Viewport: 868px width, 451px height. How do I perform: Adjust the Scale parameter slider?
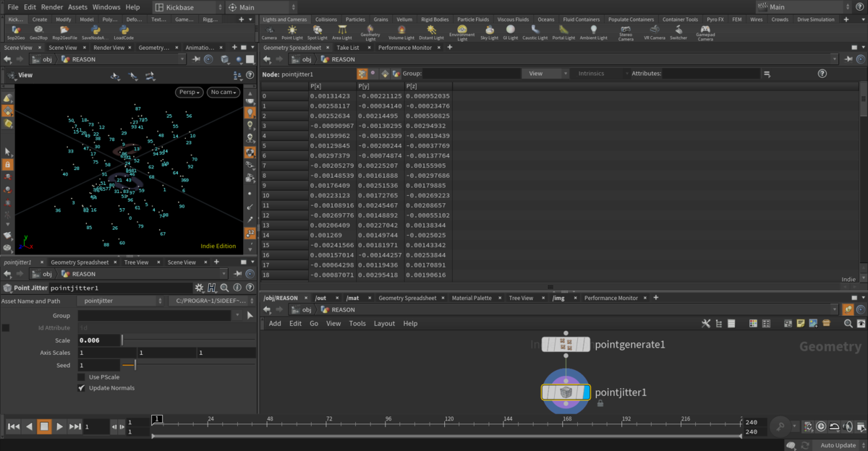click(189, 340)
